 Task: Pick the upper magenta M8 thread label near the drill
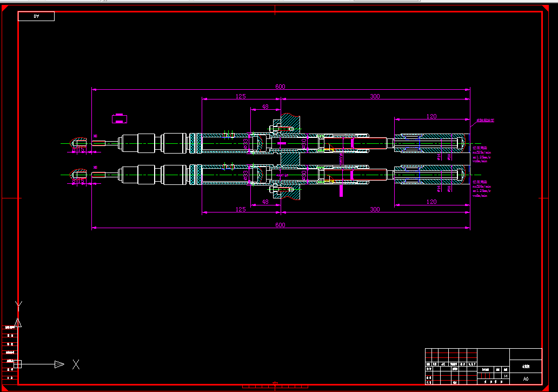(95, 136)
